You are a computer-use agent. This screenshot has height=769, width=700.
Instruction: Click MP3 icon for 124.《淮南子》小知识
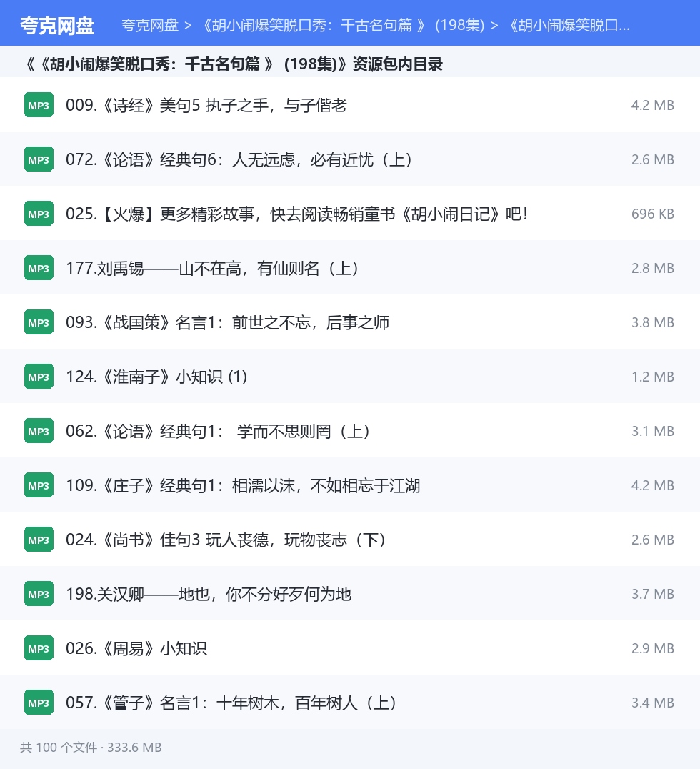click(x=39, y=377)
